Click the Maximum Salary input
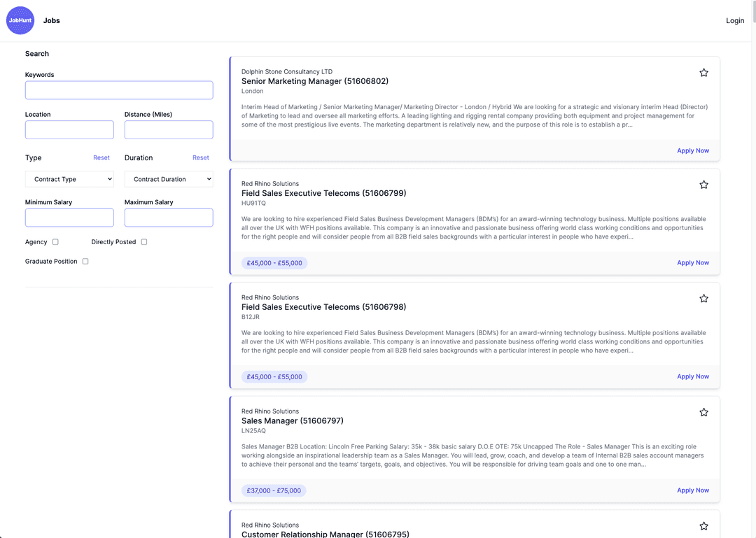This screenshot has height=538, width=756. pos(169,218)
